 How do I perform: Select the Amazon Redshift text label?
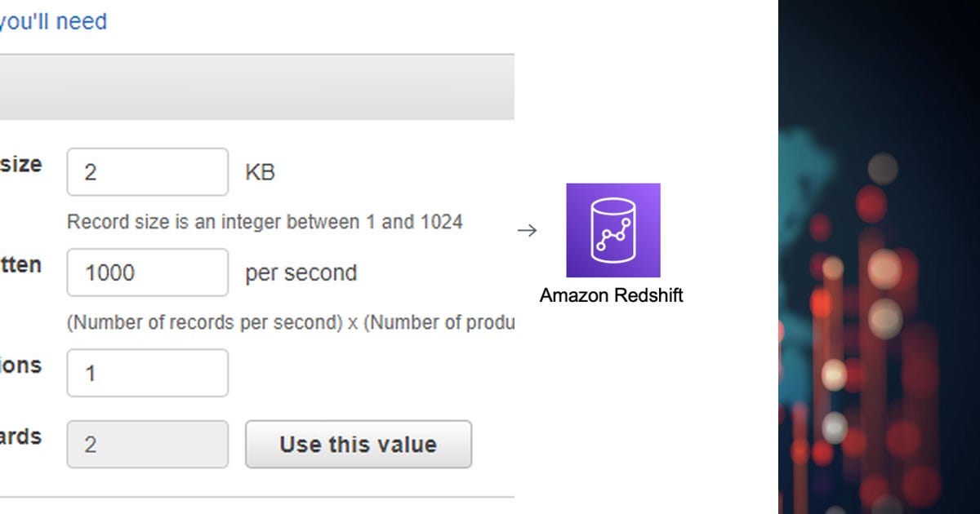point(612,295)
